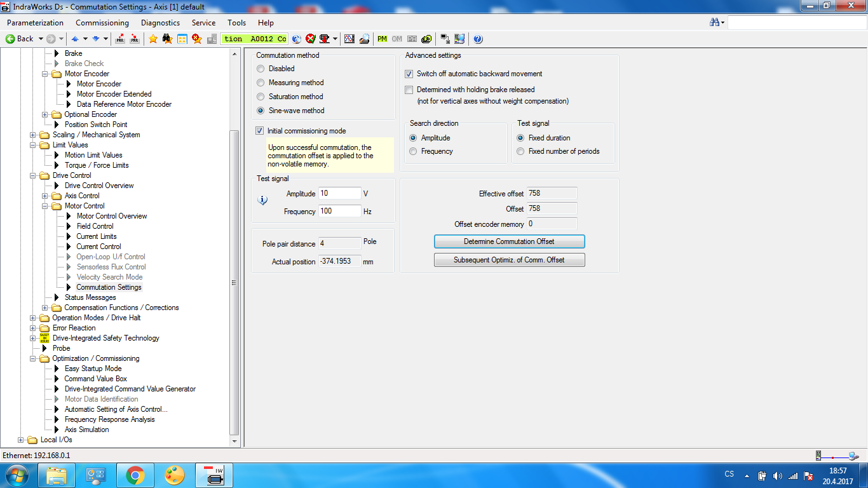This screenshot has height=488, width=868.
Task: Collapse the Motor Control folder
Action: tap(45, 206)
